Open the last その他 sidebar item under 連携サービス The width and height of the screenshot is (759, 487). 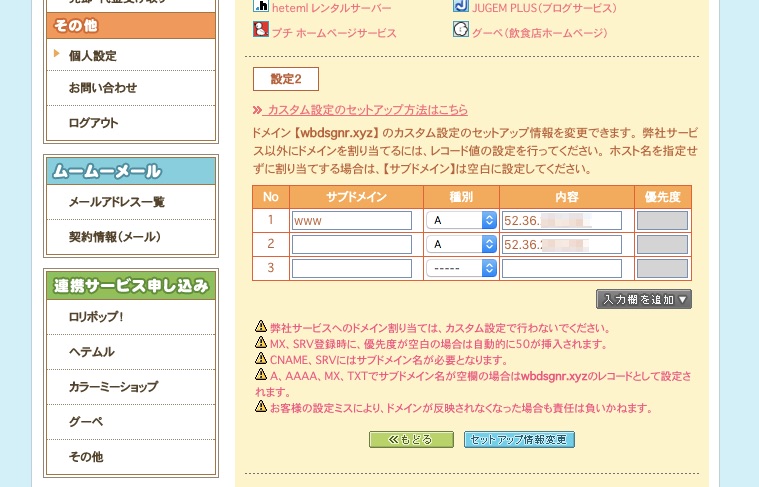(86, 456)
